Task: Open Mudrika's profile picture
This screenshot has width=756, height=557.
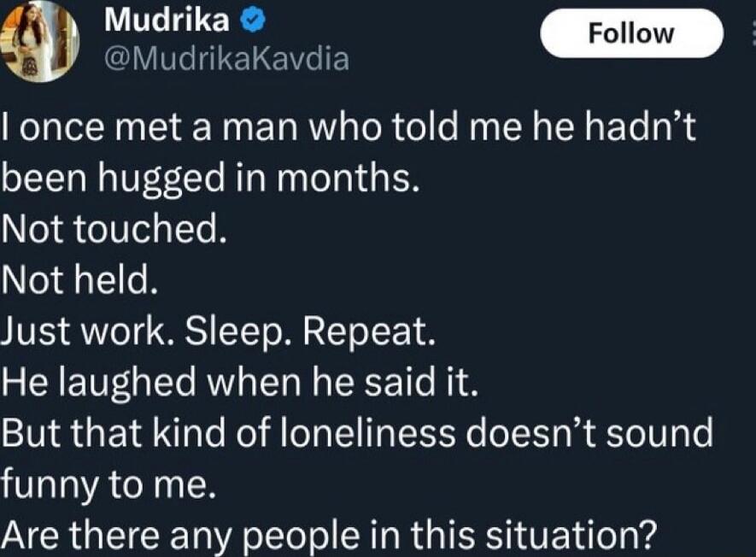Action: click(x=39, y=42)
